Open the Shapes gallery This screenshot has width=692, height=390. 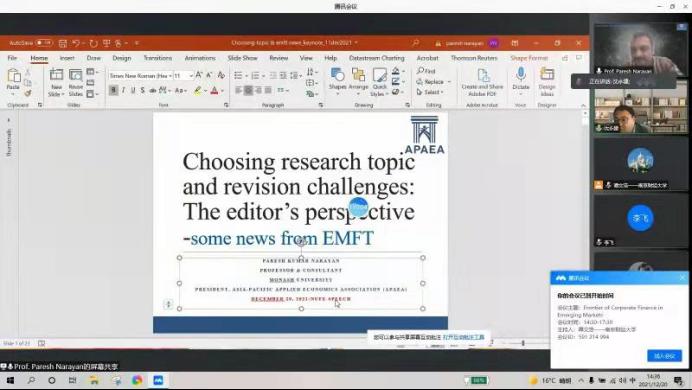[x=338, y=75]
